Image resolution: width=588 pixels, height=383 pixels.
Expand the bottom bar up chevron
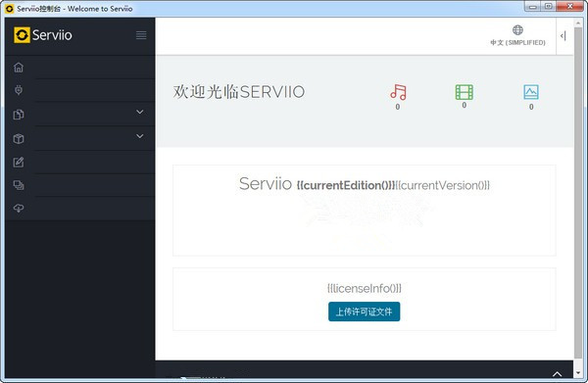pyautogui.click(x=557, y=373)
